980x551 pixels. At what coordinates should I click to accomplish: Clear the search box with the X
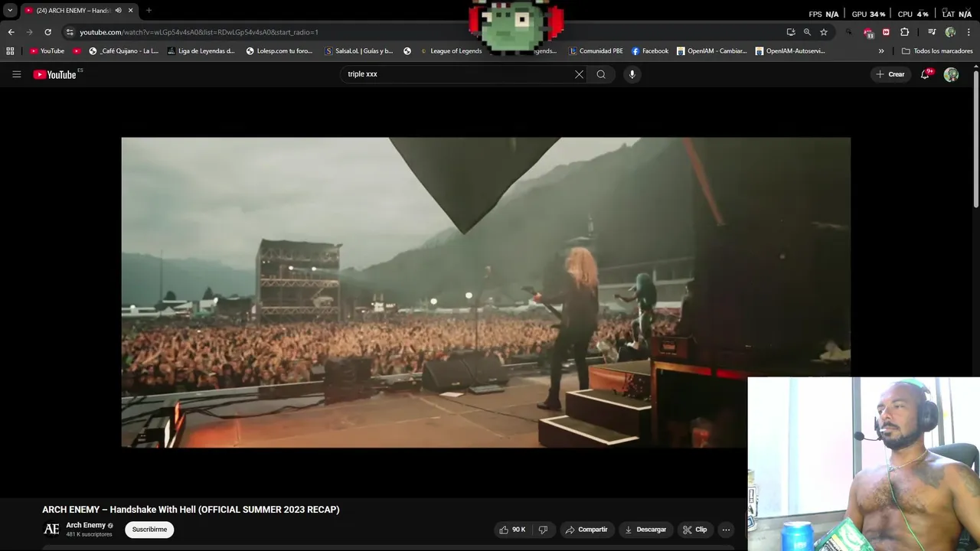pyautogui.click(x=579, y=74)
